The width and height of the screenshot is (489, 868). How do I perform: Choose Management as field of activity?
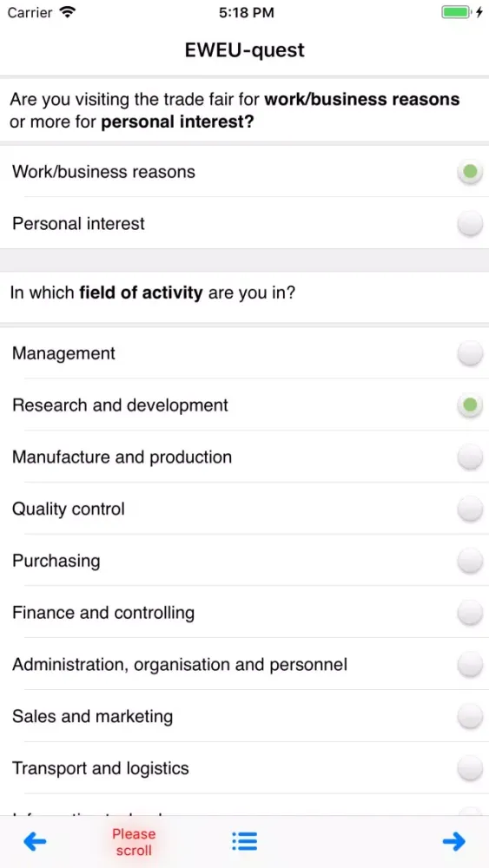[470, 353]
